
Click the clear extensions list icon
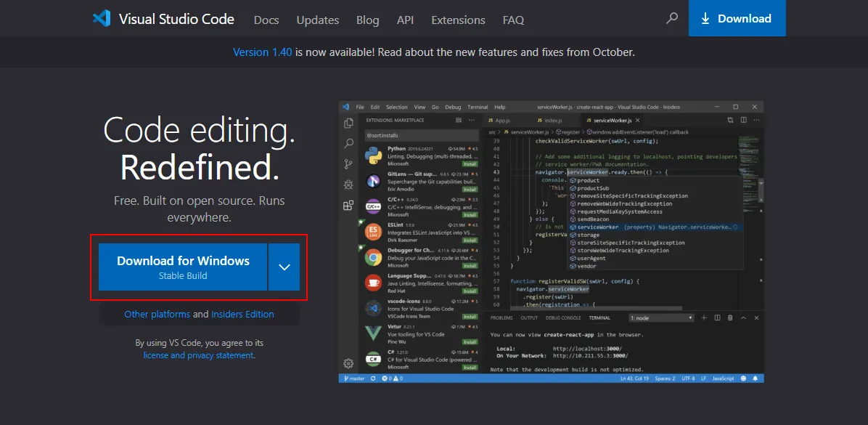click(x=459, y=121)
